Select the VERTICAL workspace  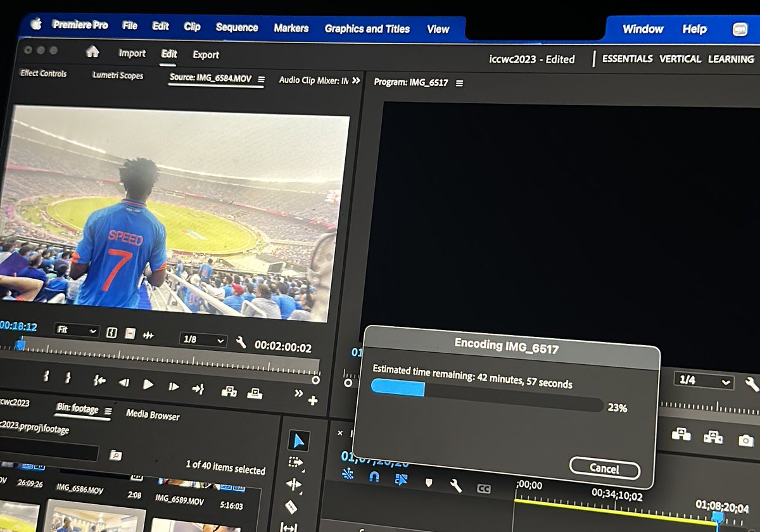point(680,58)
